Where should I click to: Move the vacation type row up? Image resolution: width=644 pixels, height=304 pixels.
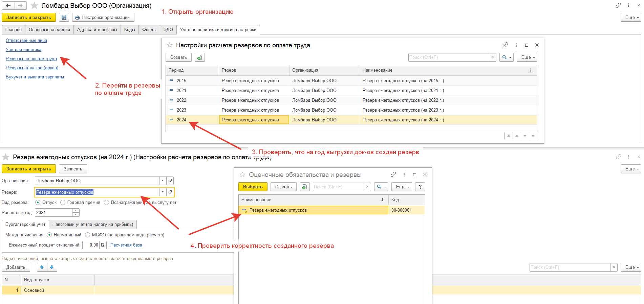point(42,267)
